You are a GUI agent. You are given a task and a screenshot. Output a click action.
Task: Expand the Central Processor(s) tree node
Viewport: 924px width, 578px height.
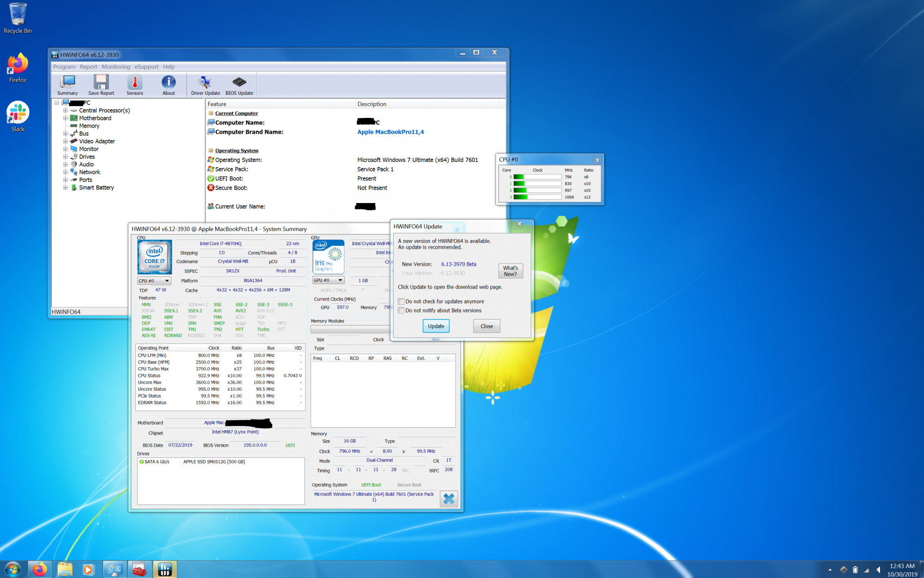tap(65, 111)
